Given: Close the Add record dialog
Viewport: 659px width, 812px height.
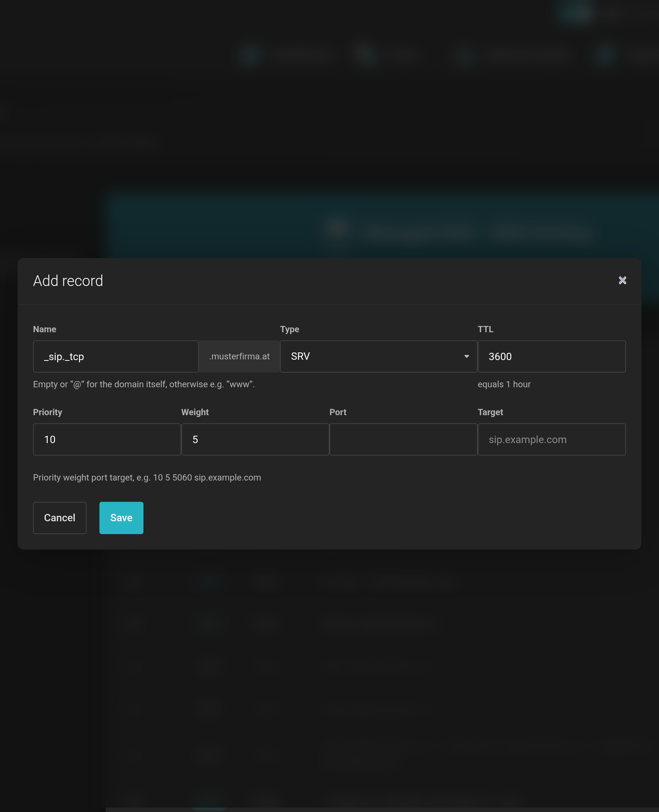Looking at the screenshot, I should click(x=622, y=280).
